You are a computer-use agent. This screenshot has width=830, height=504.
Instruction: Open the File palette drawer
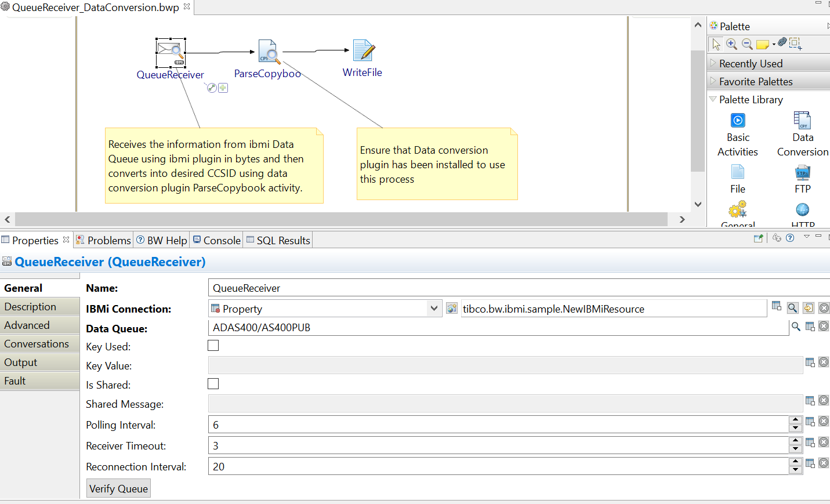tap(738, 179)
